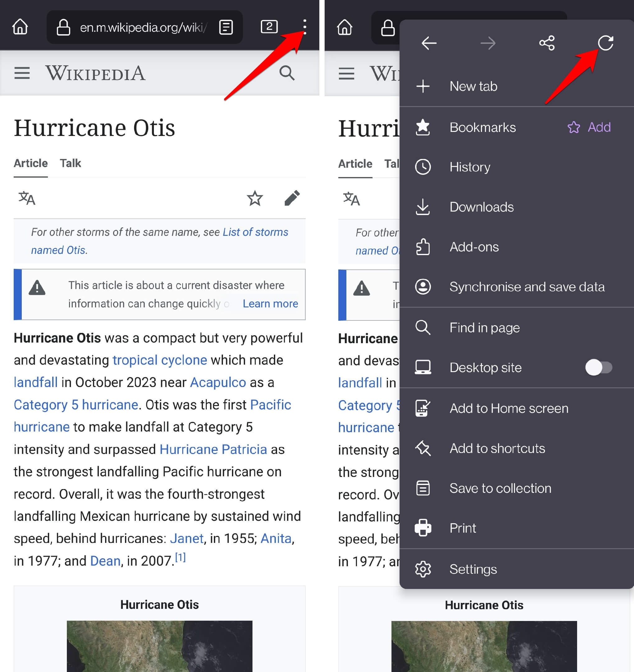634x672 pixels.
Task: Open the language selector icon
Action: 27,198
